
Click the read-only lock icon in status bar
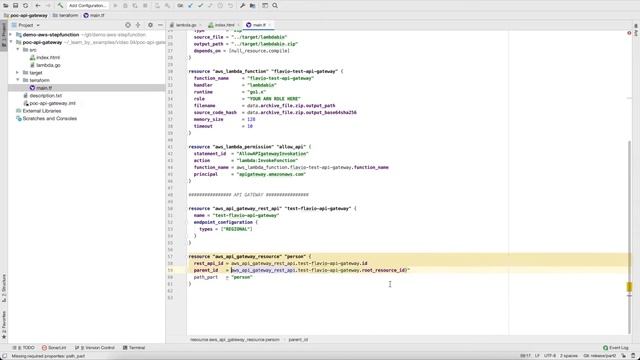tap(624, 356)
